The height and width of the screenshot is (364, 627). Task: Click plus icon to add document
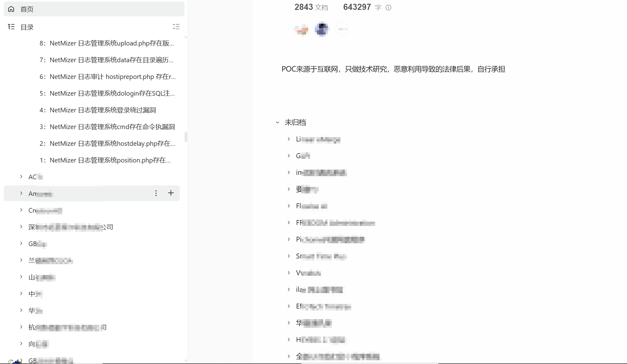(x=171, y=193)
